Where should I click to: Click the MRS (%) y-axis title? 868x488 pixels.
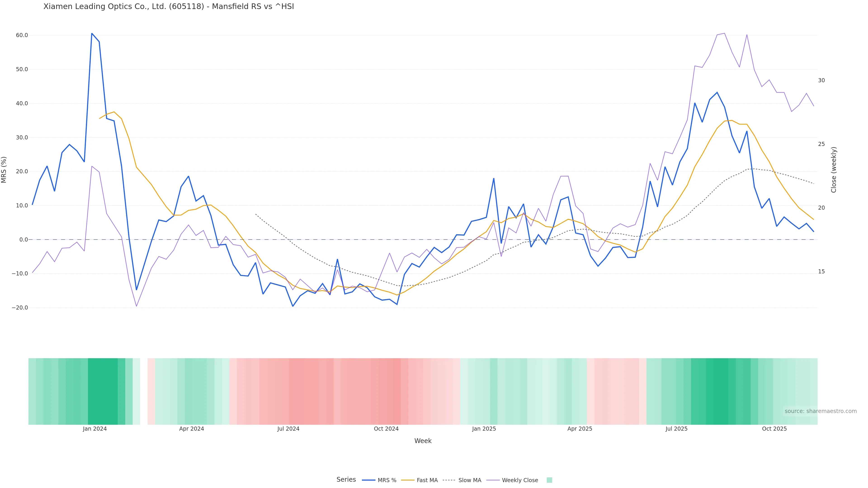coord(4,170)
